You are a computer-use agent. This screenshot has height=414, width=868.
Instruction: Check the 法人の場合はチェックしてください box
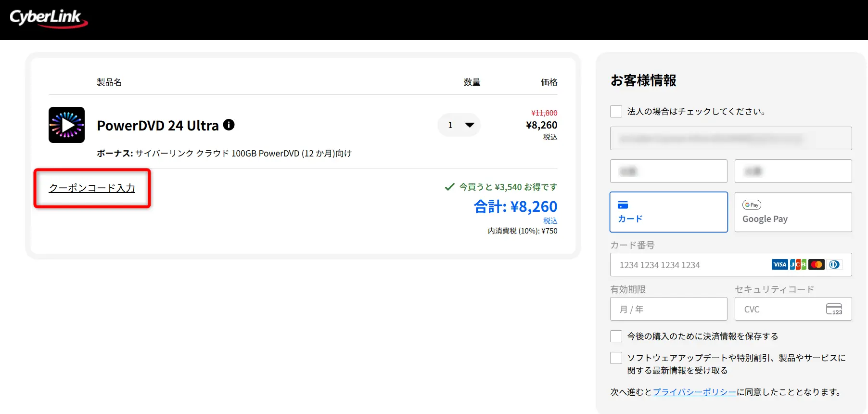(616, 112)
